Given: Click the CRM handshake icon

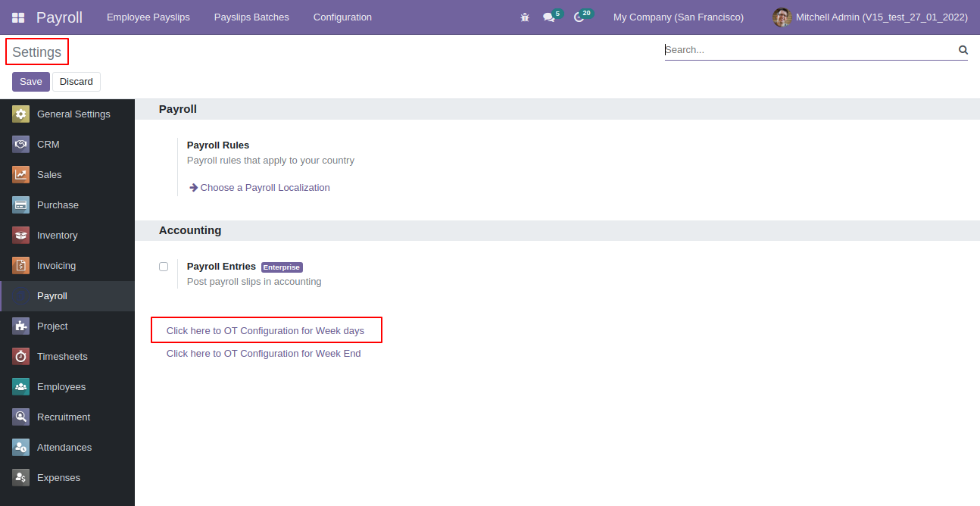Looking at the screenshot, I should tap(20, 145).
